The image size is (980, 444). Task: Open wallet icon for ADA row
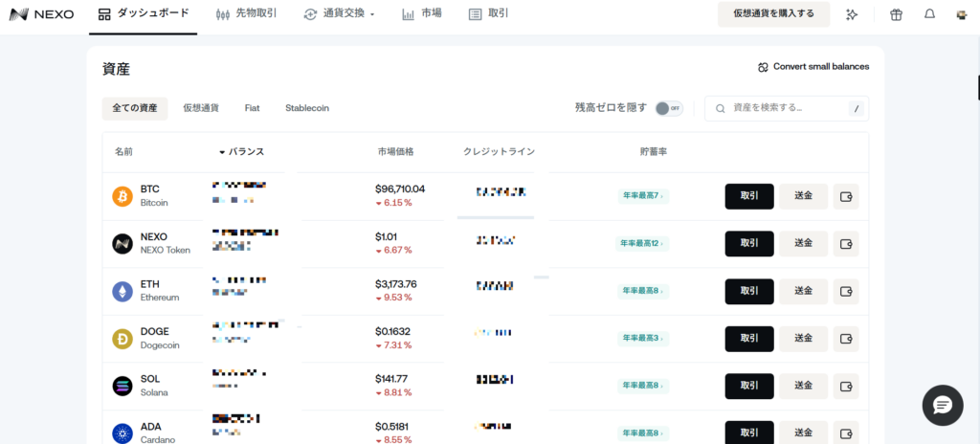846,433
